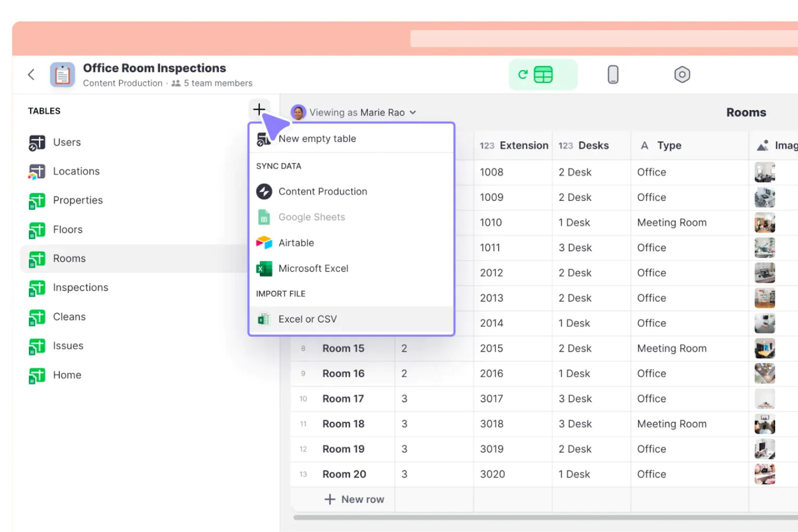Go back using the left chevron arrow
Viewport: 798px width, 532px height.
31,75
